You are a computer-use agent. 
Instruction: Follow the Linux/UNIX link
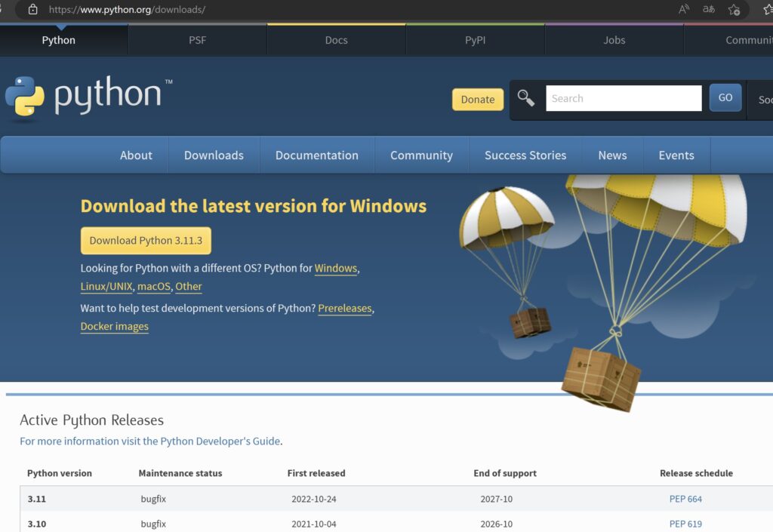pos(106,286)
